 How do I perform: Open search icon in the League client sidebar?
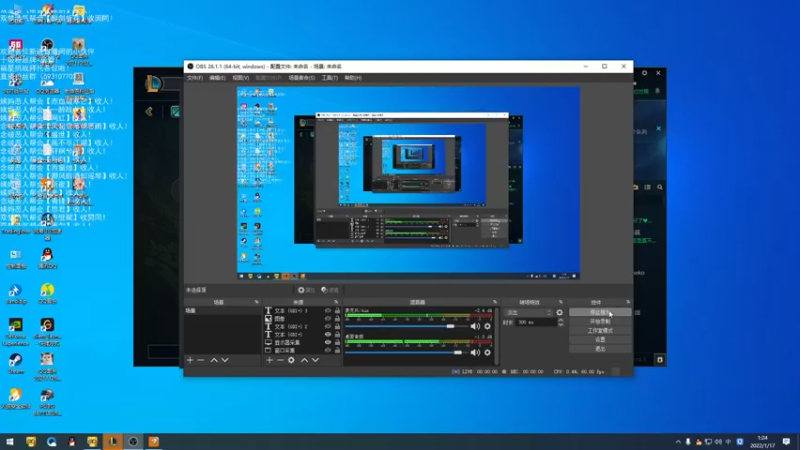[660, 187]
